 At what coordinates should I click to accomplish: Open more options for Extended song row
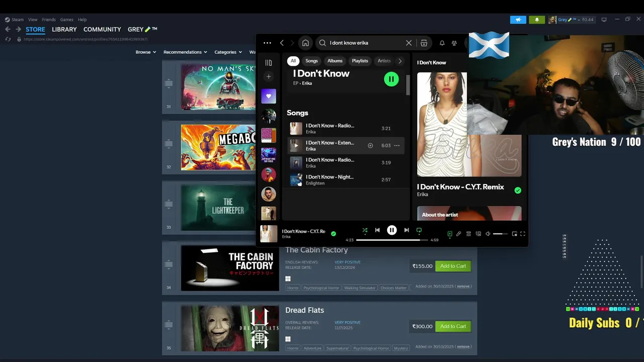coord(397,146)
